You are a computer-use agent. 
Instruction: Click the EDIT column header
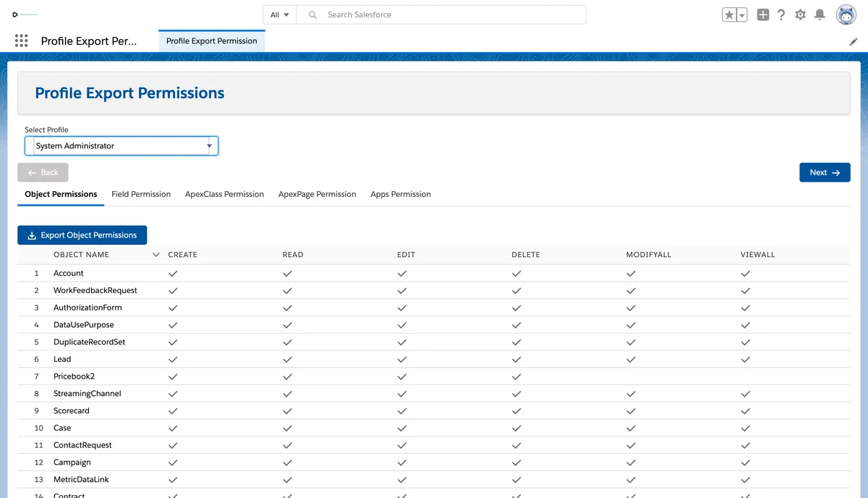tap(406, 255)
